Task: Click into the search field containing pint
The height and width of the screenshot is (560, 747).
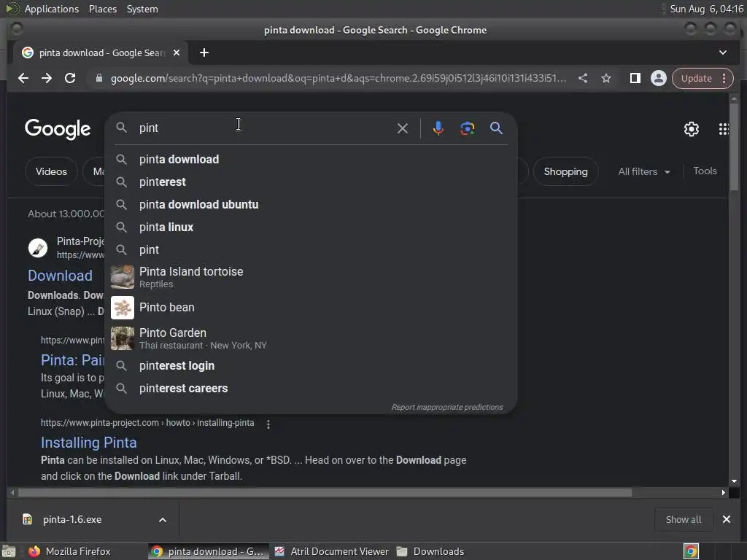Action: 264,128
